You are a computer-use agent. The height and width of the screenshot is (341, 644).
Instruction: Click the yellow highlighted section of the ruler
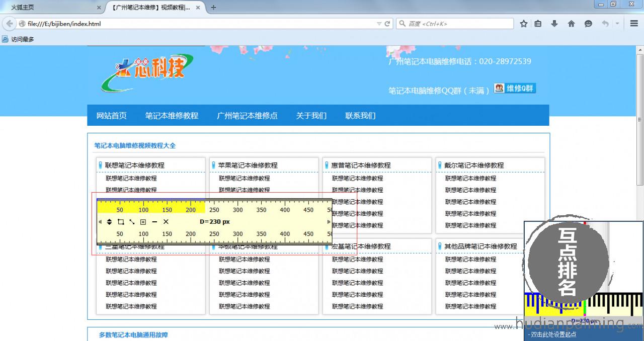click(x=151, y=207)
